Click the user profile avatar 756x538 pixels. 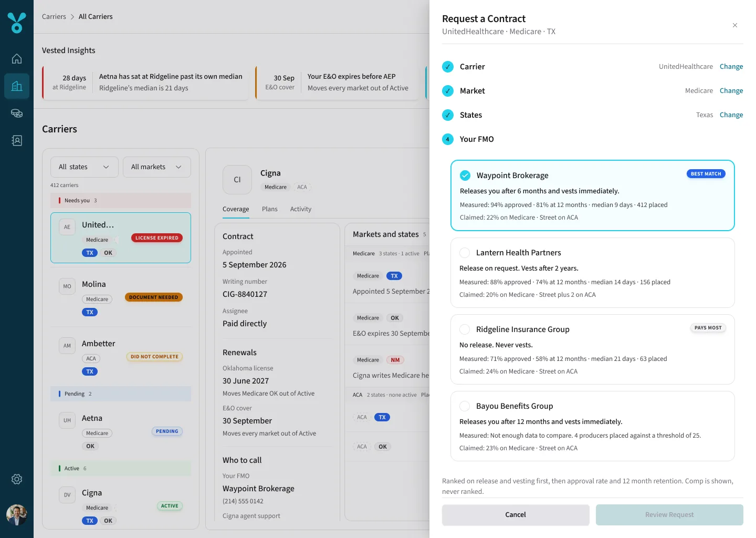click(x=17, y=515)
